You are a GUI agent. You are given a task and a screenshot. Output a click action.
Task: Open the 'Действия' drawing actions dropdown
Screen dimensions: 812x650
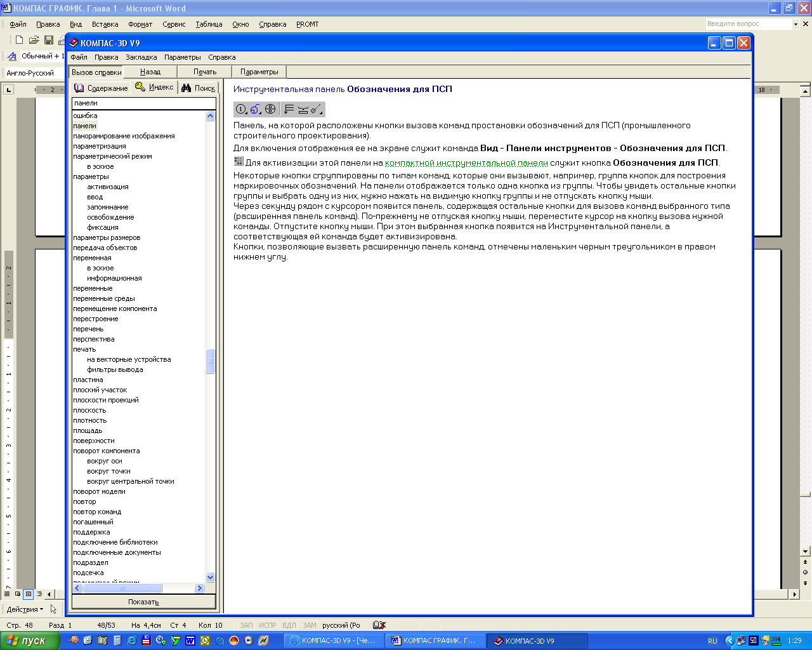(x=25, y=609)
